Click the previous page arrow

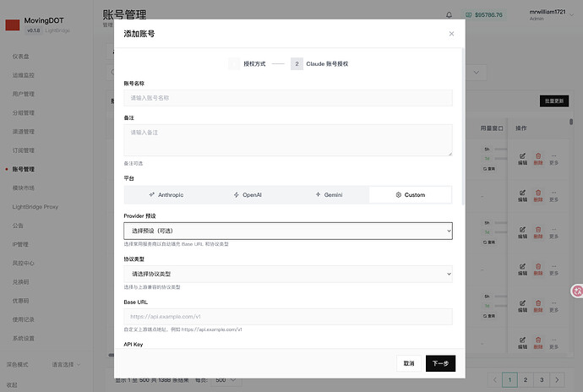click(494, 379)
